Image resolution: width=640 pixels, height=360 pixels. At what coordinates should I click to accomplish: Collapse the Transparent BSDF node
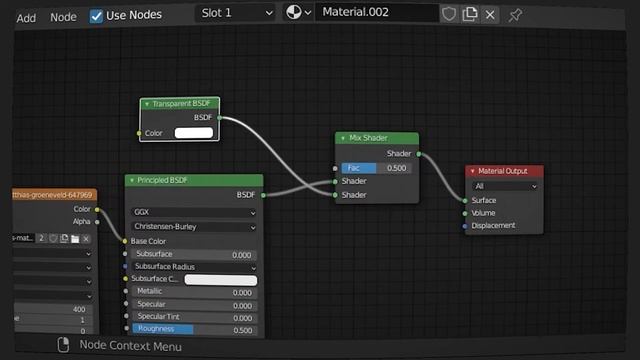click(147, 104)
